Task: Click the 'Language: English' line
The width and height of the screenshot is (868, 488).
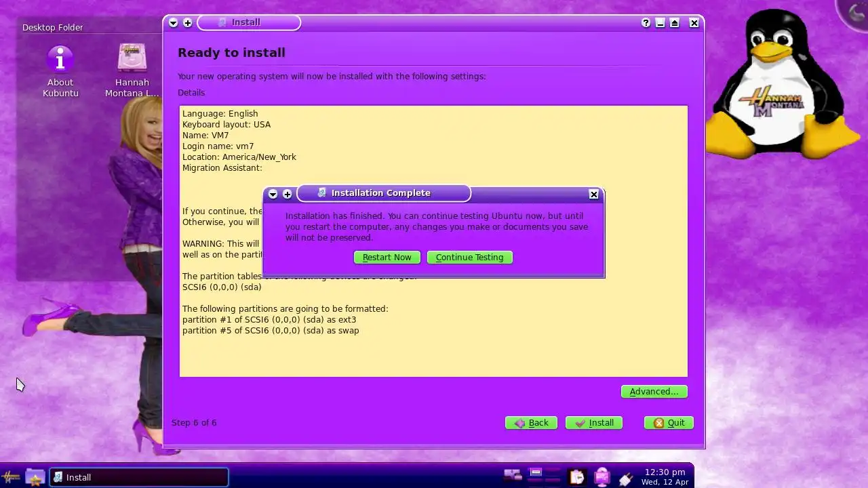Action: point(220,114)
